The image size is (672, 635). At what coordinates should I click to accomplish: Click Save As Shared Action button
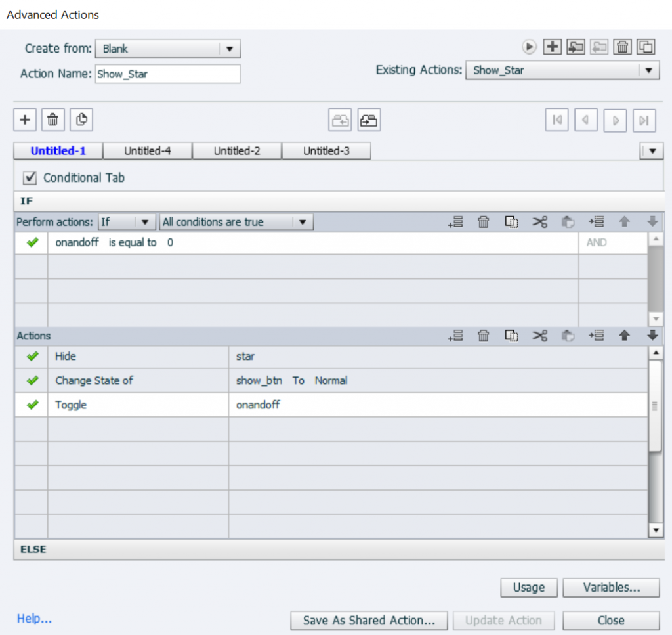[368, 620]
